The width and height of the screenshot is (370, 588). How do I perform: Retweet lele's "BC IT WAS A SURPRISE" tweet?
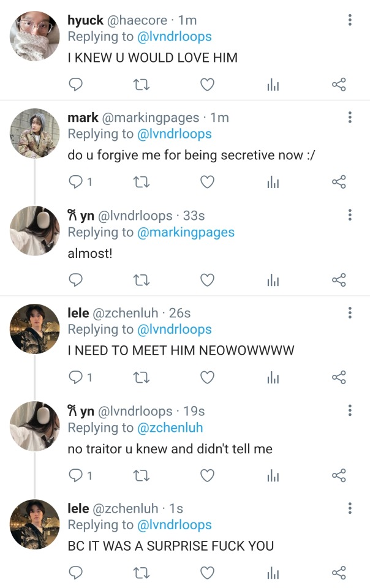142,573
